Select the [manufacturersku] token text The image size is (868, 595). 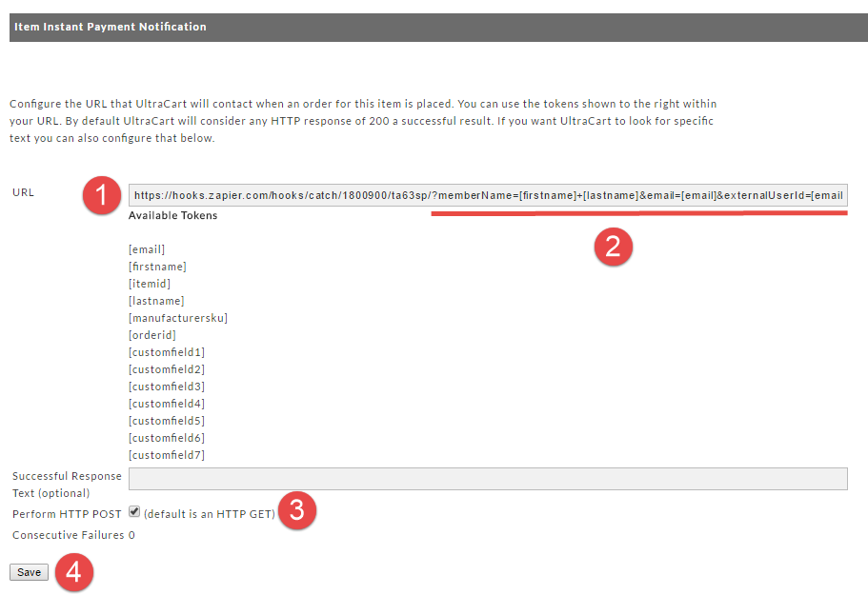[x=177, y=318]
